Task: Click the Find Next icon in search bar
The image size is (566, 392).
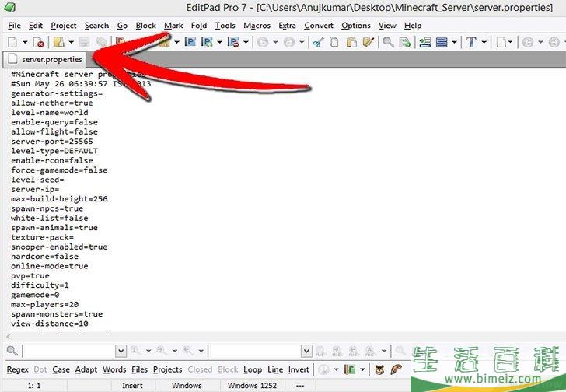Action: point(162,350)
